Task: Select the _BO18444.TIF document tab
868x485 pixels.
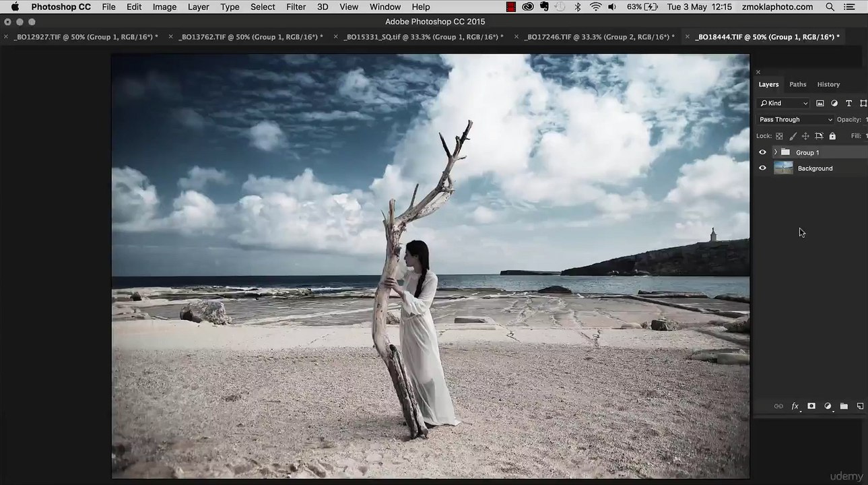Action: (767, 37)
